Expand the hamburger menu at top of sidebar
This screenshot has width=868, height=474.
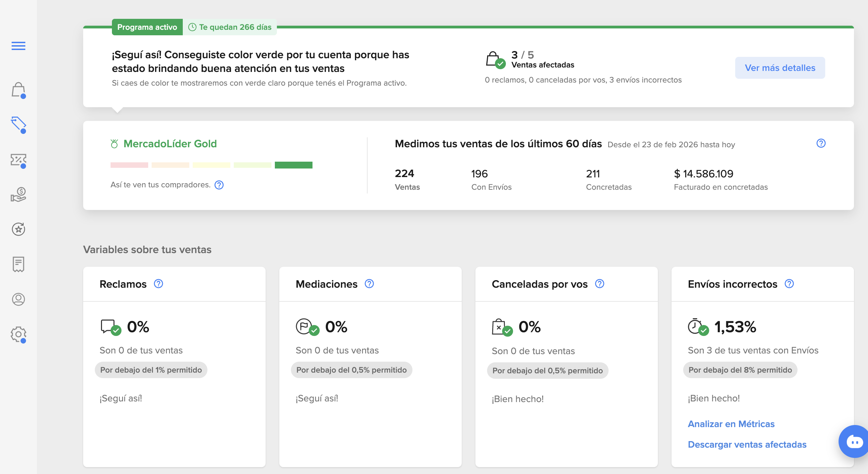[18, 46]
